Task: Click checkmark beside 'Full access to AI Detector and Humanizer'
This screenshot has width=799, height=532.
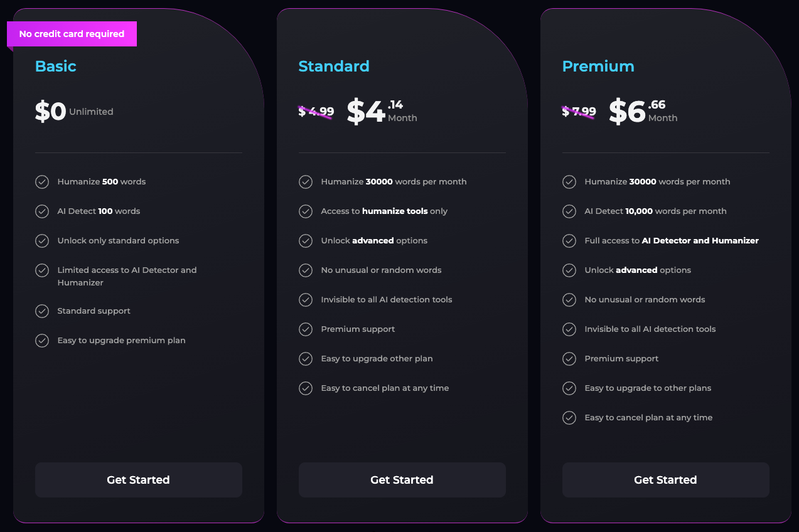Action: (x=569, y=241)
